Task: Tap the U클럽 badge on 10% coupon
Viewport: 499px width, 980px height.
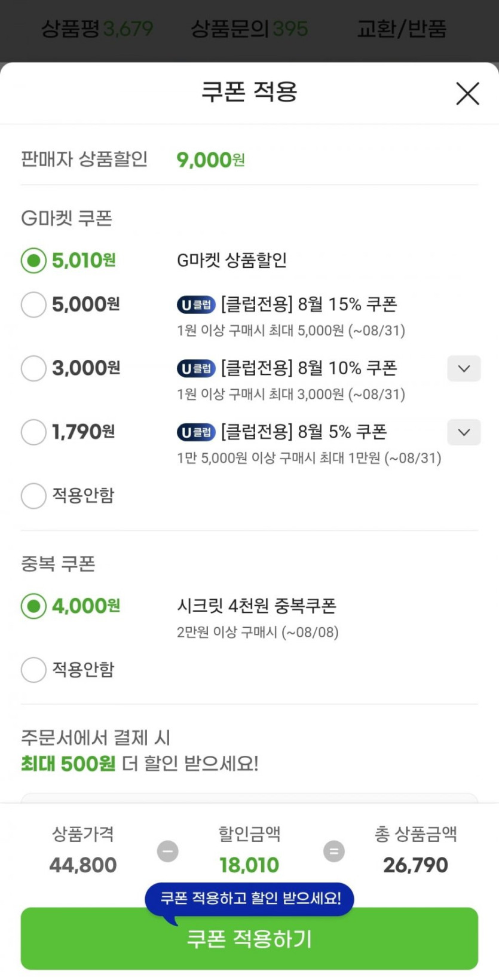Action: tap(196, 368)
